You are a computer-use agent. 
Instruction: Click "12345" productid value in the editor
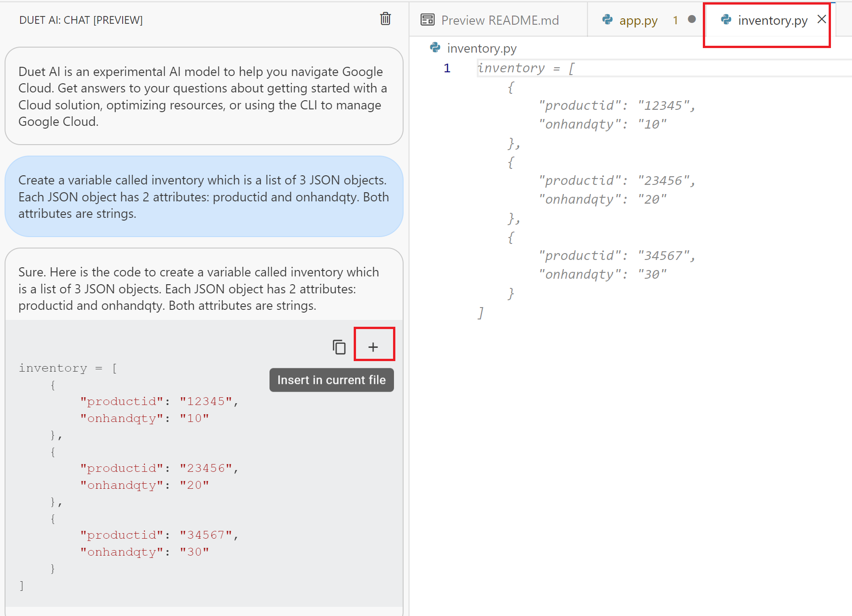663,106
